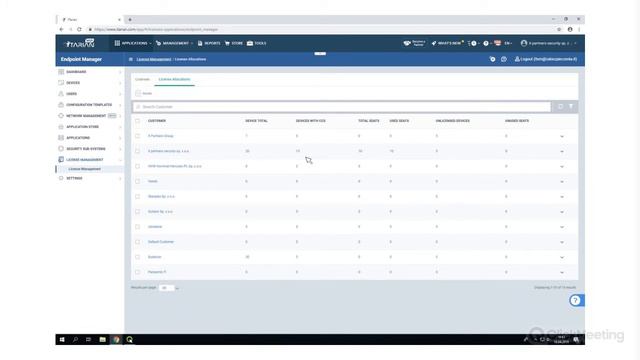Click the Dashboard icon in the sidebar

pos(61,72)
